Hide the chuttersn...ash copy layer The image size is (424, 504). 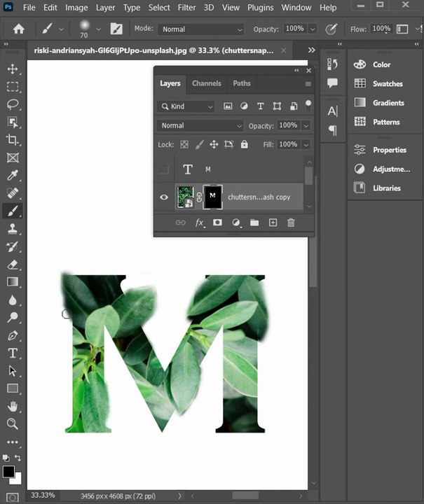[x=164, y=197]
